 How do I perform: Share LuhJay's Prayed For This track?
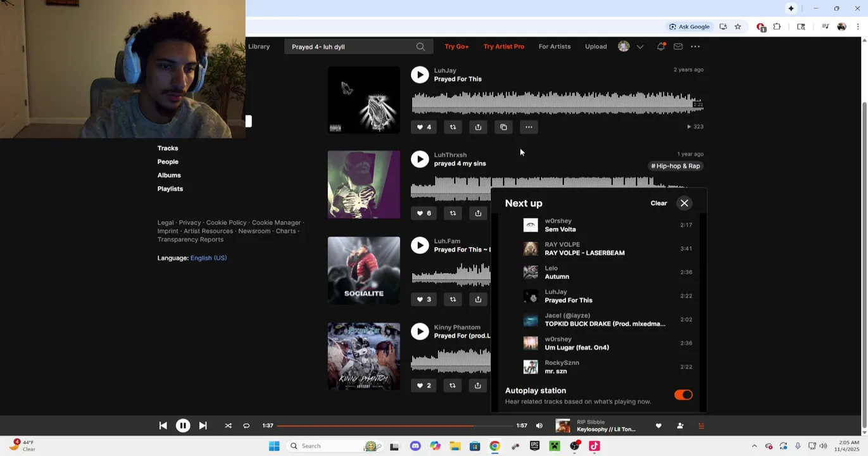478,127
